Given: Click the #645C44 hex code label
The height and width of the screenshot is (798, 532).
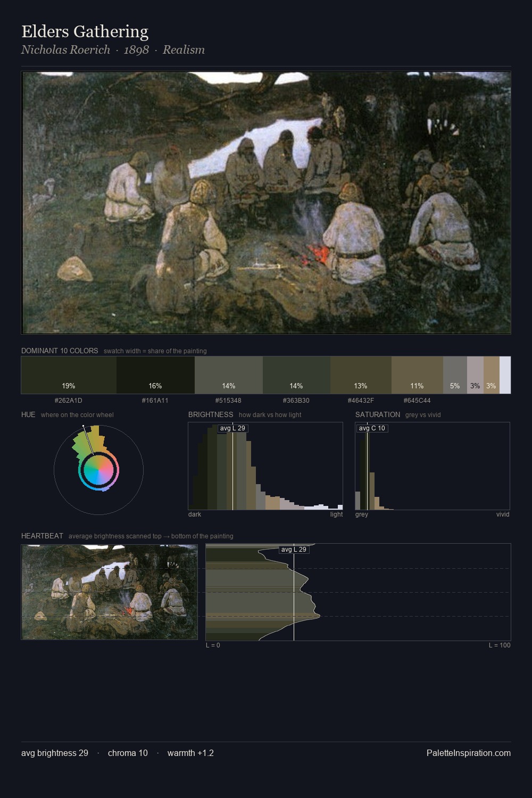Looking at the screenshot, I should pos(417,401).
